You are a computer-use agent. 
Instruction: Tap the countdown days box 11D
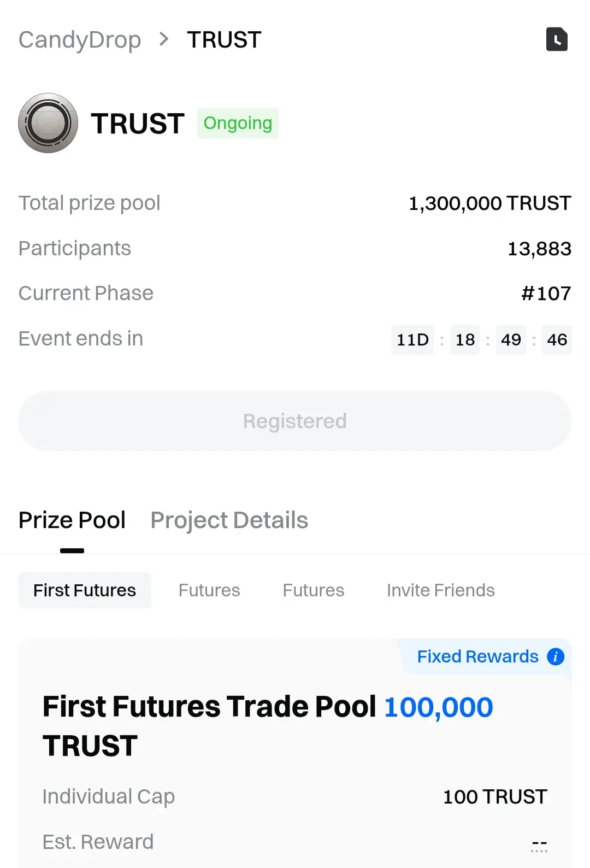pyautogui.click(x=412, y=339)
